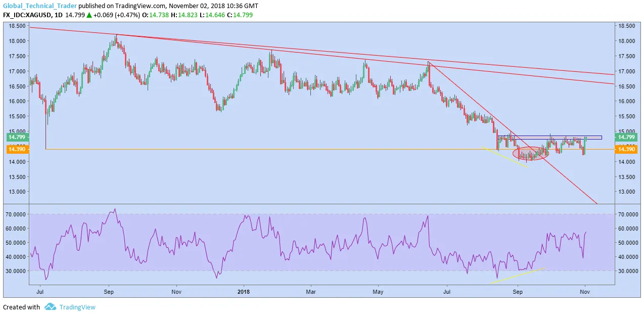
Task: Click the green 14.799 price label at left
Action: pos(17,137)
